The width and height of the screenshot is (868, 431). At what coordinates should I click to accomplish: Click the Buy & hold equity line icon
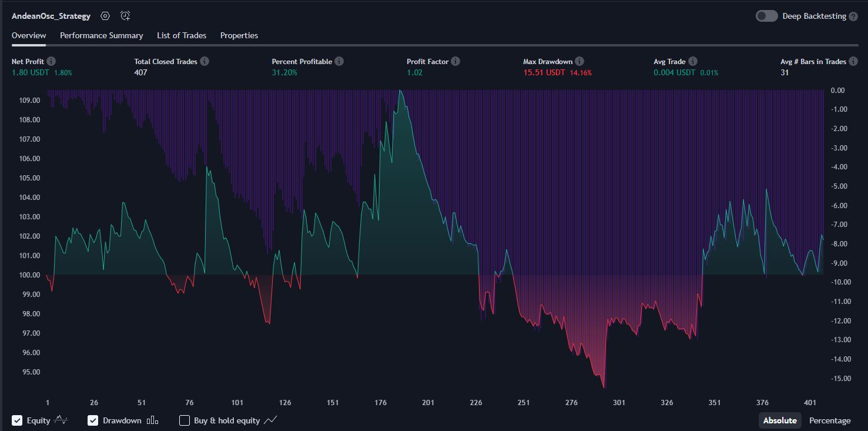click(270, 420)
